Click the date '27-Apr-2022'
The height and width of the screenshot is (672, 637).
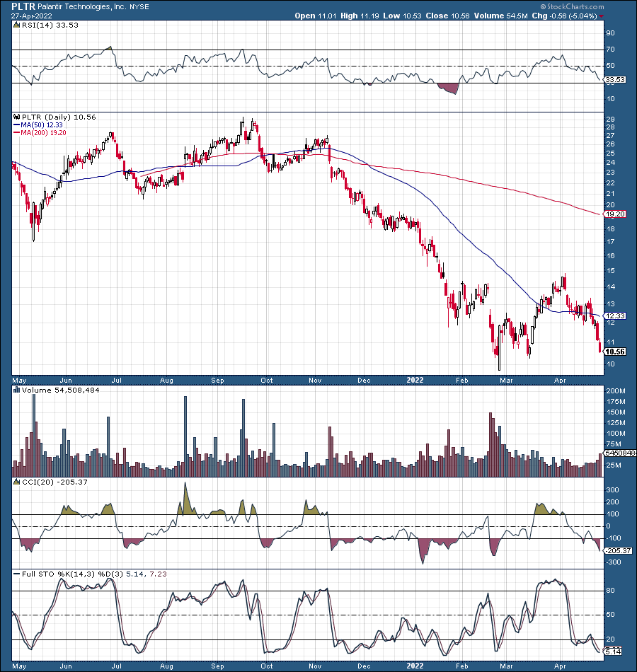[x=32, y=16]
